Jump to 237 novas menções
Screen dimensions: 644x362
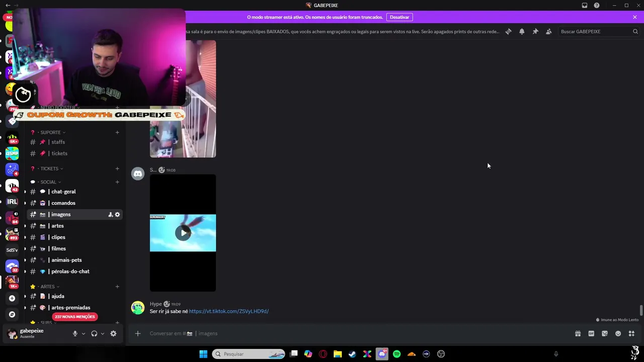pyautogui.click(x=74, y=317)
